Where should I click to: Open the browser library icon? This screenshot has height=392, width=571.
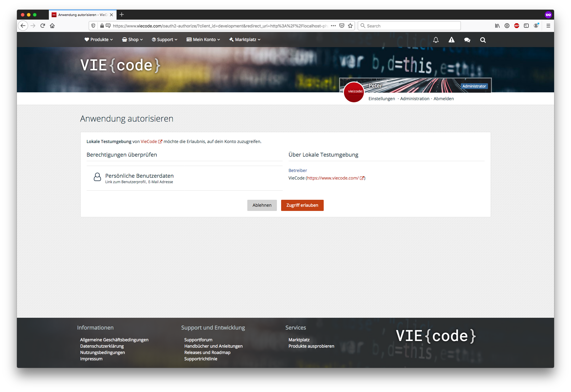click(497, 26)
